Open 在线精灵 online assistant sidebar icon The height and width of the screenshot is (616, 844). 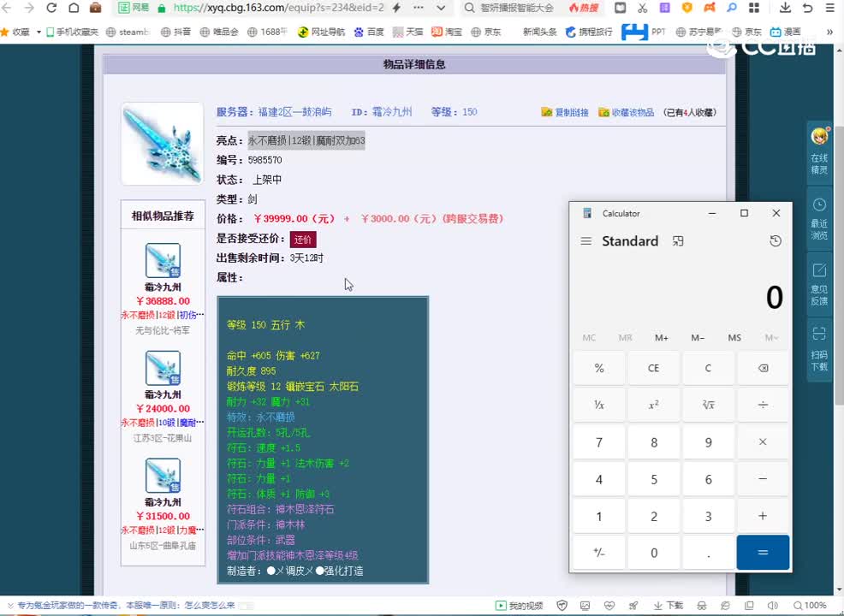click(x=819, y=151)
